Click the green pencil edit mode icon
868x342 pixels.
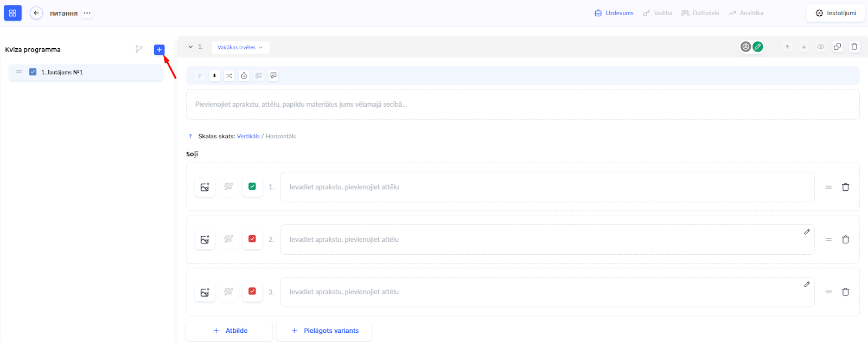[758, 47]
